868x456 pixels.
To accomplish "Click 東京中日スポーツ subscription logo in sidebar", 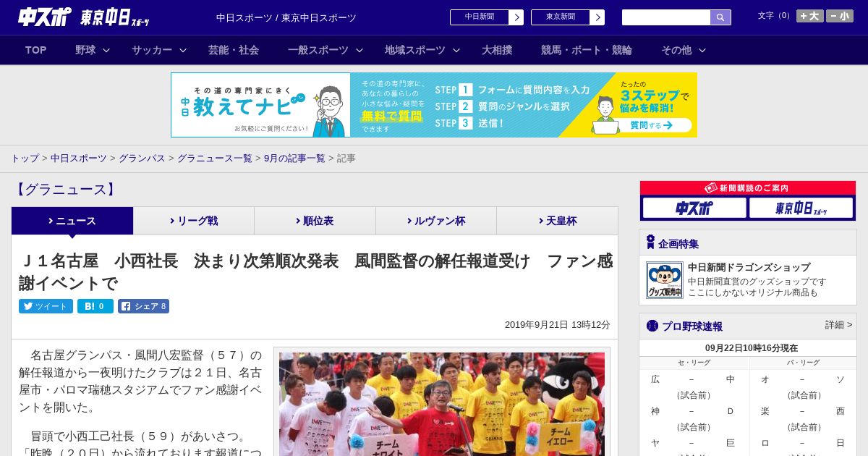I will [801, 208].
